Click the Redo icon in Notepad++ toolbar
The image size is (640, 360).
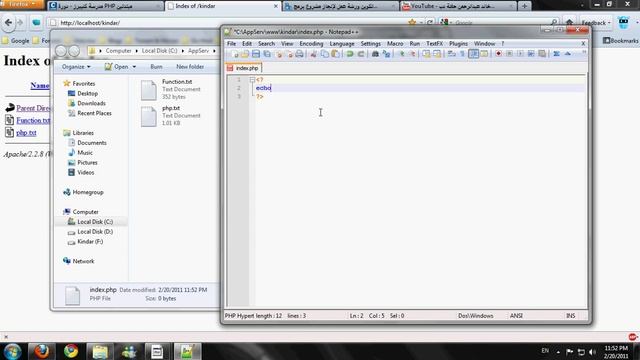coord(361,54)
